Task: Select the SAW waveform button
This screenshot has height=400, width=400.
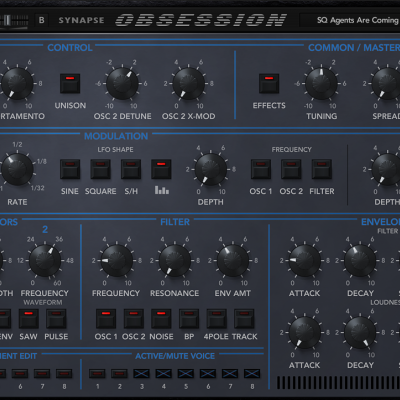Action: pos(29,319)
